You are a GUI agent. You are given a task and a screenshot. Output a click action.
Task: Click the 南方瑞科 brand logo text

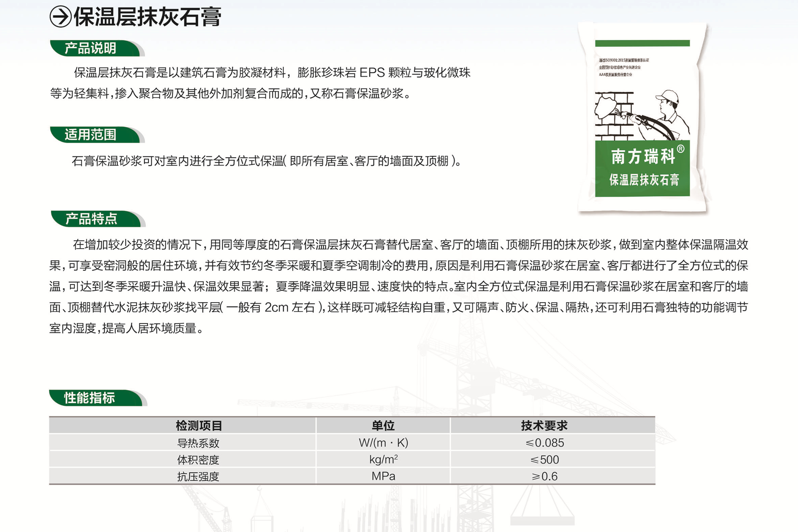coord(643,157)
